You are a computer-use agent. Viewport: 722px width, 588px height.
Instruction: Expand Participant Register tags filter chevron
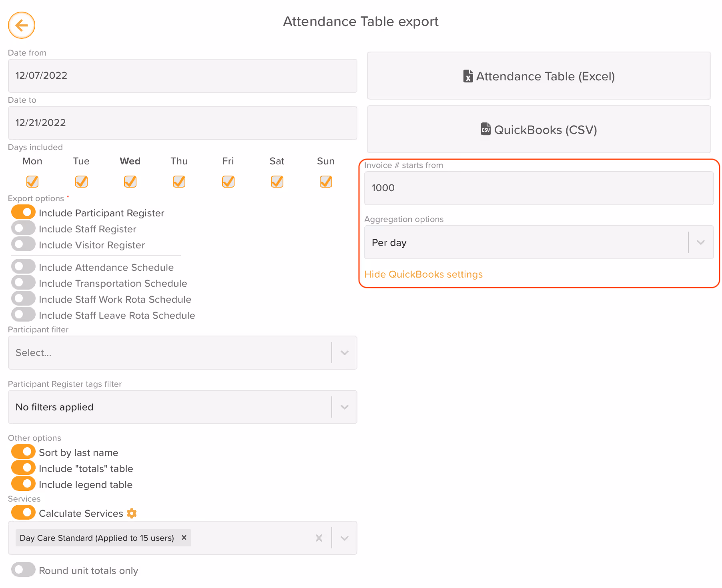click(x=344, y=407)
